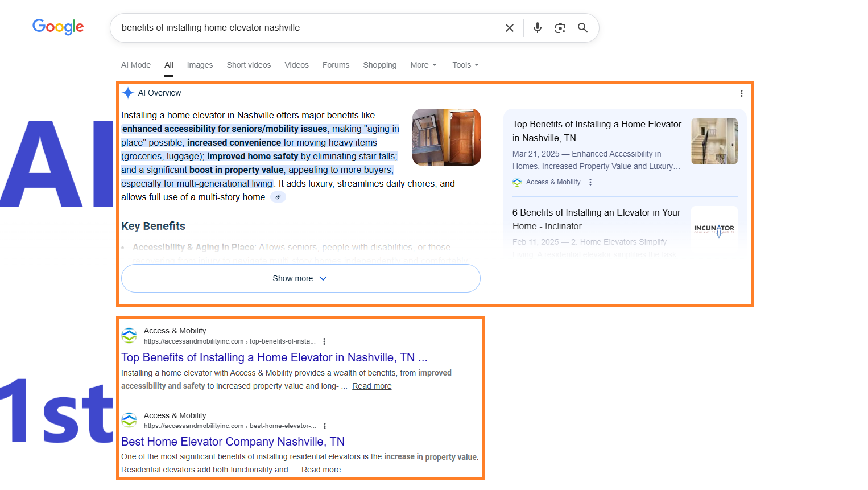Click the Key Benefits heading

pos(153,226)
